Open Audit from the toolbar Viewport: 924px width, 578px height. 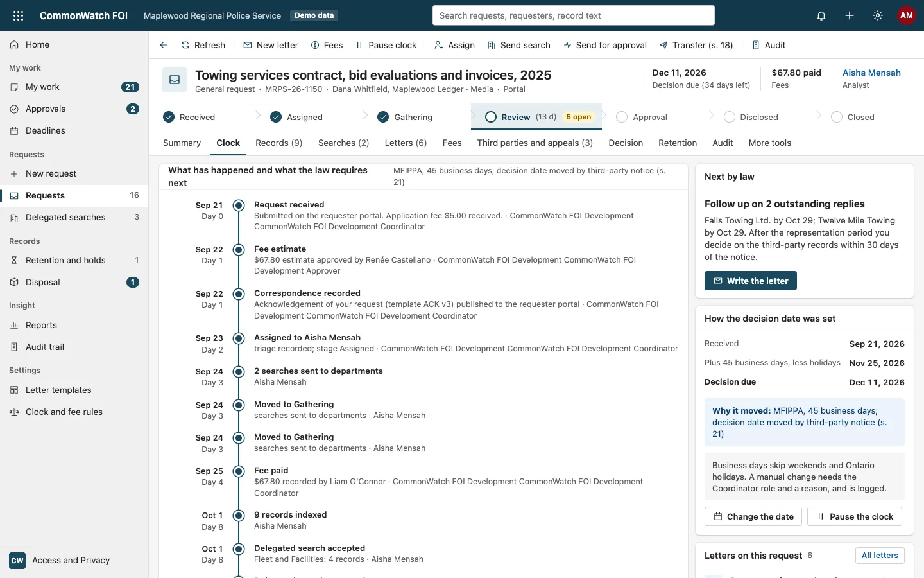click(x=769, y=45)
